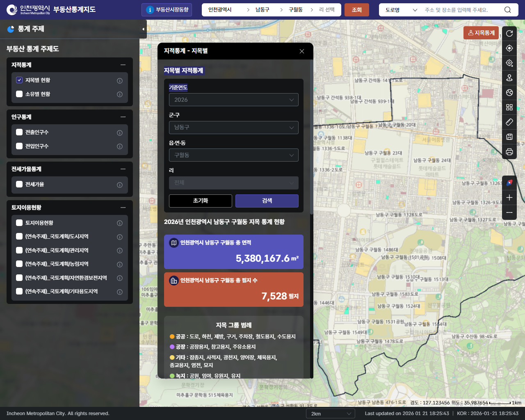525x420 pixels.
Task: Zoom out the map with minus icon
Action: [x=509, y=212]
